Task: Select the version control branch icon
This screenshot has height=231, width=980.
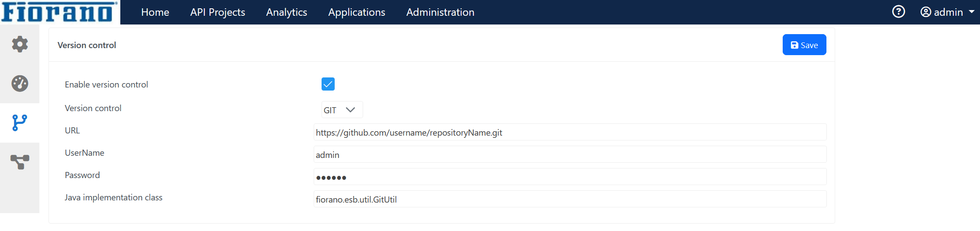Action: coord(20,123)
